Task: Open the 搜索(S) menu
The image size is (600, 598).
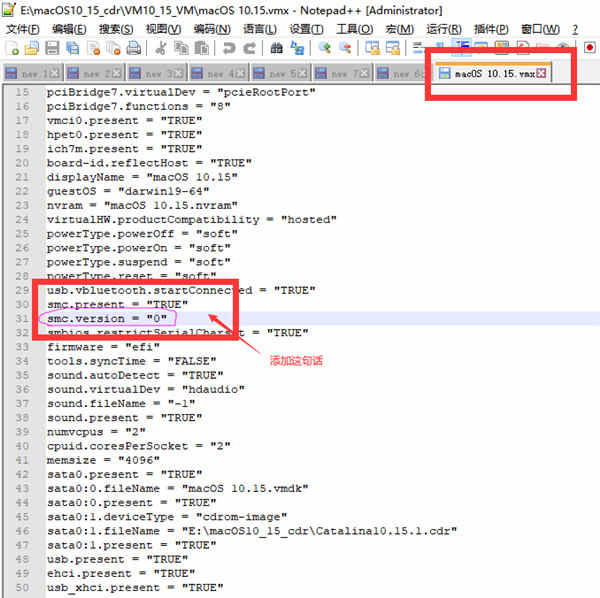Action: (x=116, y=29)
